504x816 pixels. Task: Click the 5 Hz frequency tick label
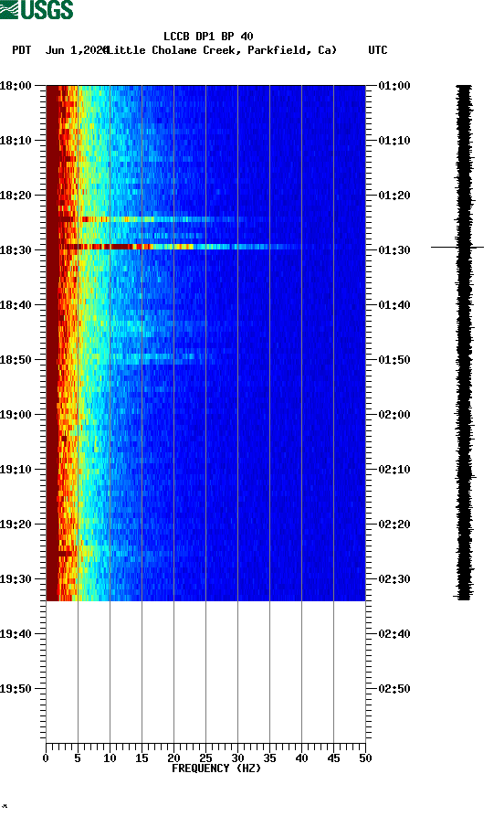tap(78, 758)
